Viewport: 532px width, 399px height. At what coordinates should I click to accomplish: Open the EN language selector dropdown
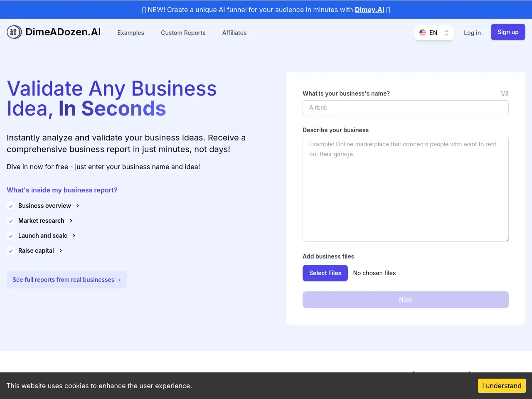point(434,33)
